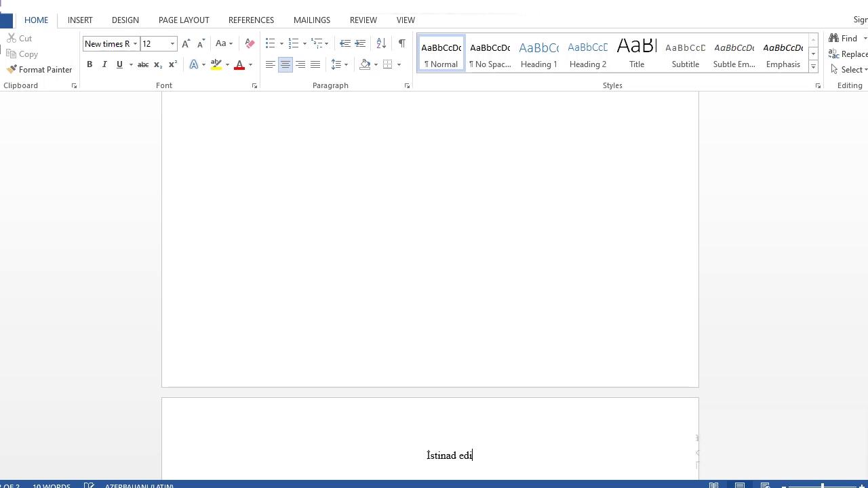Open the font size dropdown
This screenshot has width=868, height=488.
tap(172, 44)
